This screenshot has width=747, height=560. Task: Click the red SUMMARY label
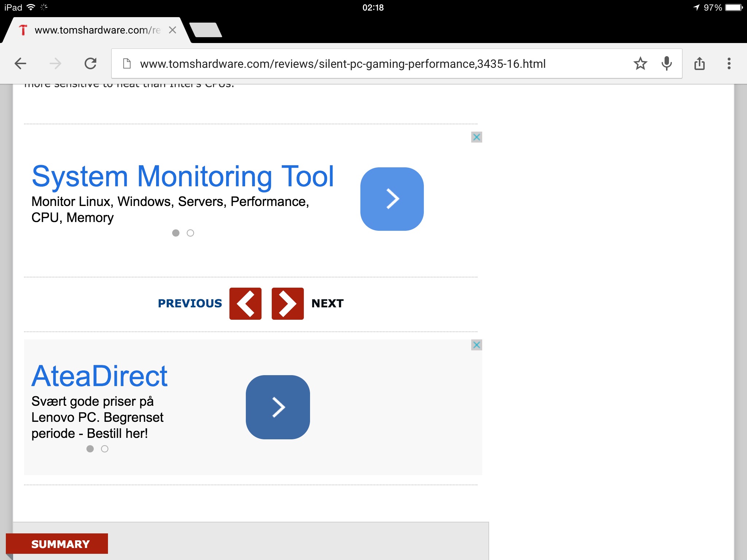click(57, 544)
